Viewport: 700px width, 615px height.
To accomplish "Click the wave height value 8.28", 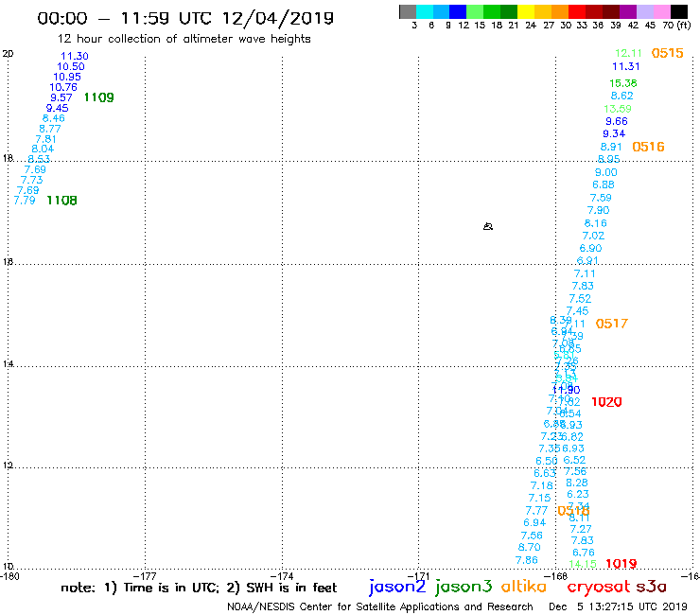I will click(x=577, y=483).
